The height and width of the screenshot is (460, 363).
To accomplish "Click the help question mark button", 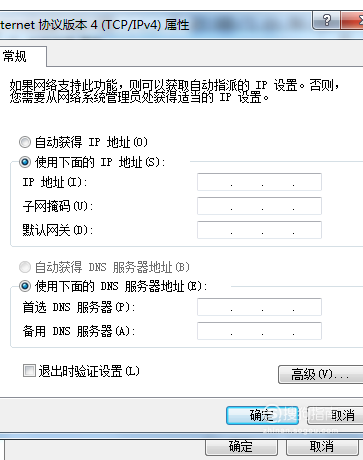I will pos(326,21).
